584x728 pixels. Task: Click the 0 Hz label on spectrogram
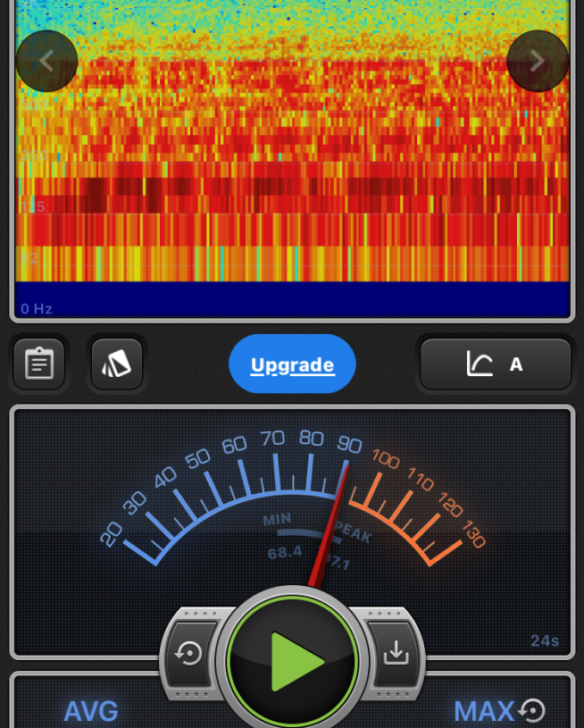tap(37, 309)
